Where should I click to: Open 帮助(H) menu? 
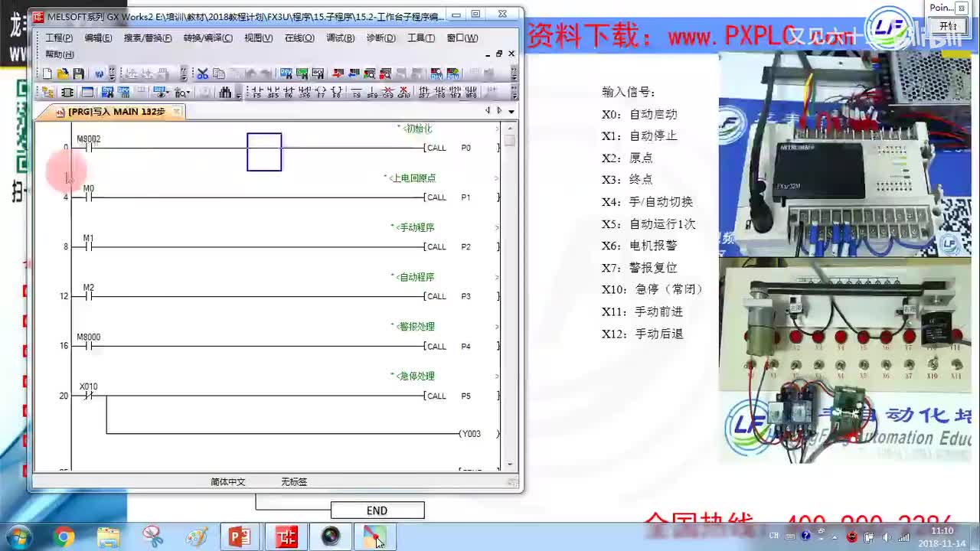(x=60, y=54)
